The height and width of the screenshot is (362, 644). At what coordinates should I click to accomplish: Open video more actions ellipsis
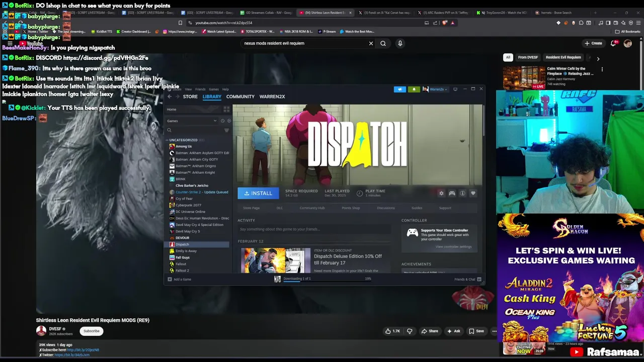pos(494,331)
